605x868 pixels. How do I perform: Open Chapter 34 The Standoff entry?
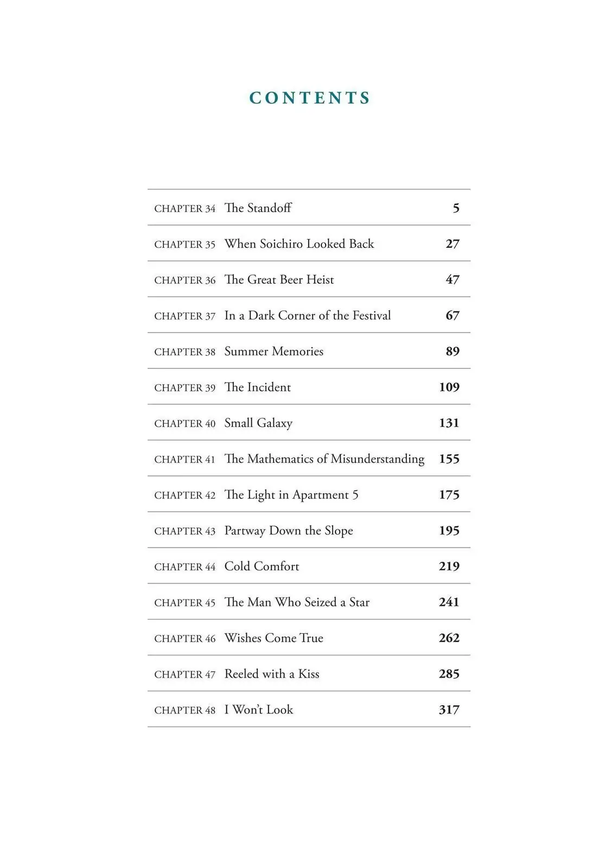pos(309,208)
